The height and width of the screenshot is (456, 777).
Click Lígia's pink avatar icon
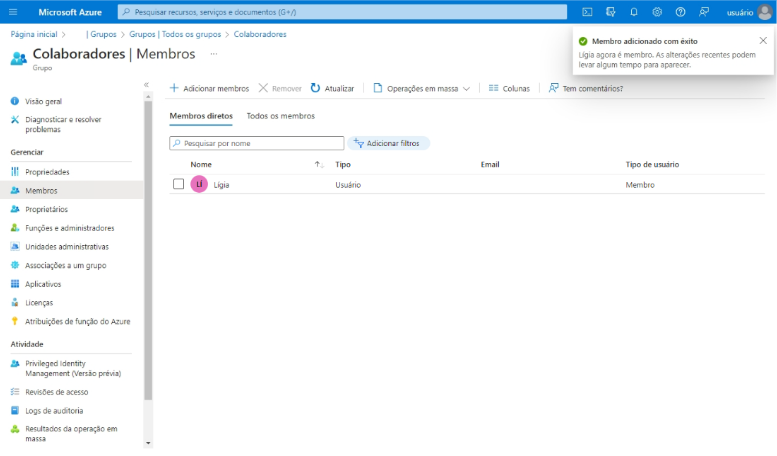[199, 184]
